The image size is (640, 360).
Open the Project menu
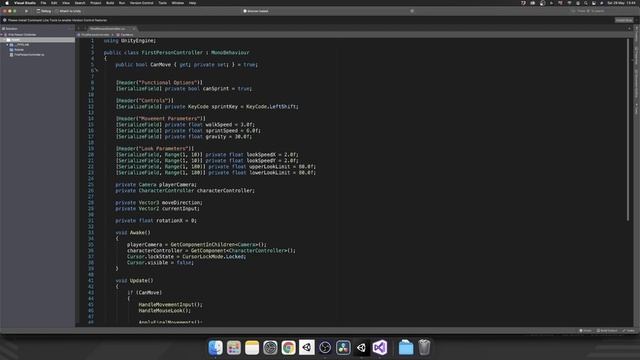[x=96, y=3]
